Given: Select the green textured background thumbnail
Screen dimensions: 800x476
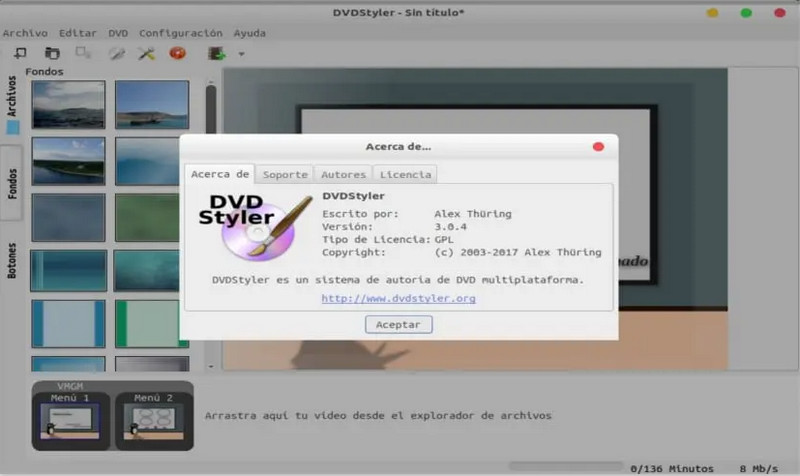Looking at the screenshot, I should click(x=147, y=217).
